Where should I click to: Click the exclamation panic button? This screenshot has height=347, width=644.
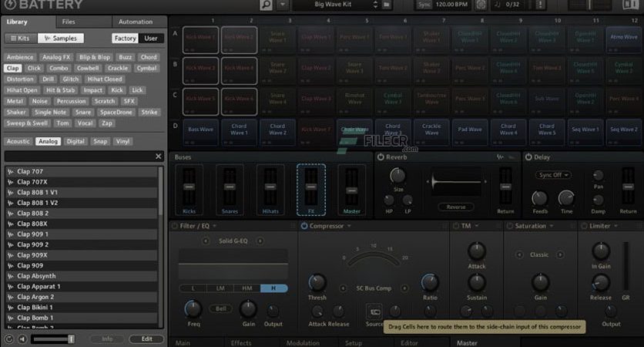tap(541, 5)
